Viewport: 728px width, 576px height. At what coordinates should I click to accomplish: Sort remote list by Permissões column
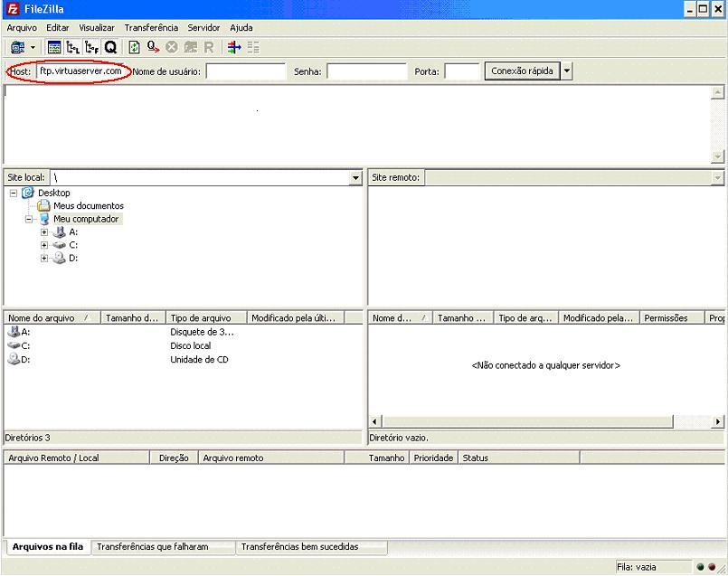click(x=672, y=318)
